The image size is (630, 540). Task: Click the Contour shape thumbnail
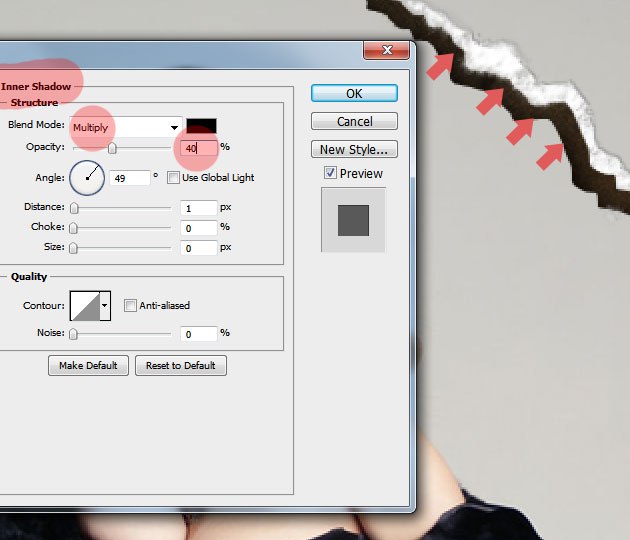coord(85,306)
